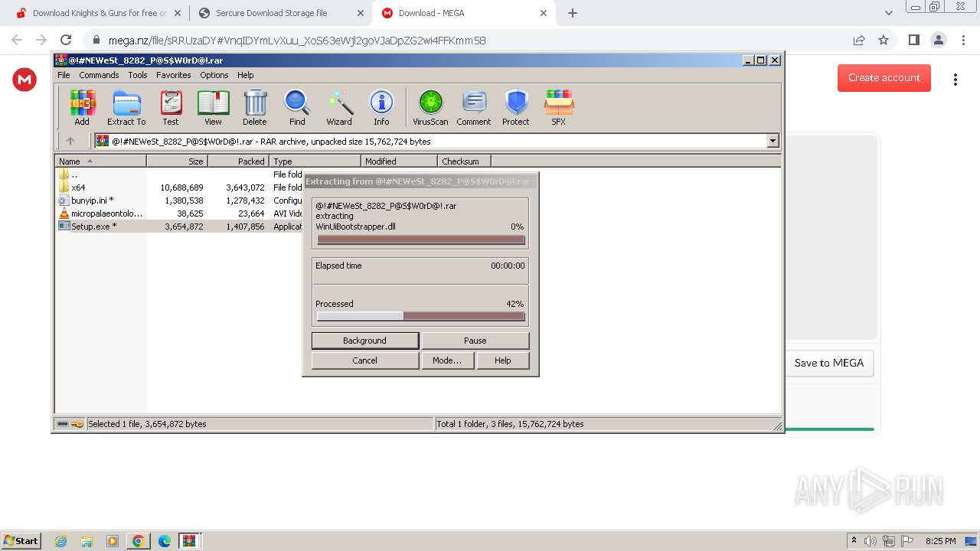Click the share page icon in address bar
Image resolution: width=980 pixels, height=551 pixels.
(x=859, y=40)
